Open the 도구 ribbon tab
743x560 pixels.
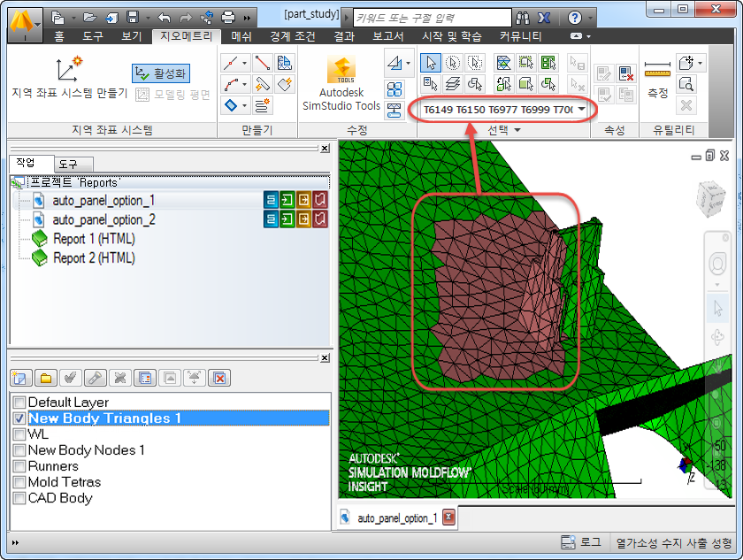(x=92, y=36)
